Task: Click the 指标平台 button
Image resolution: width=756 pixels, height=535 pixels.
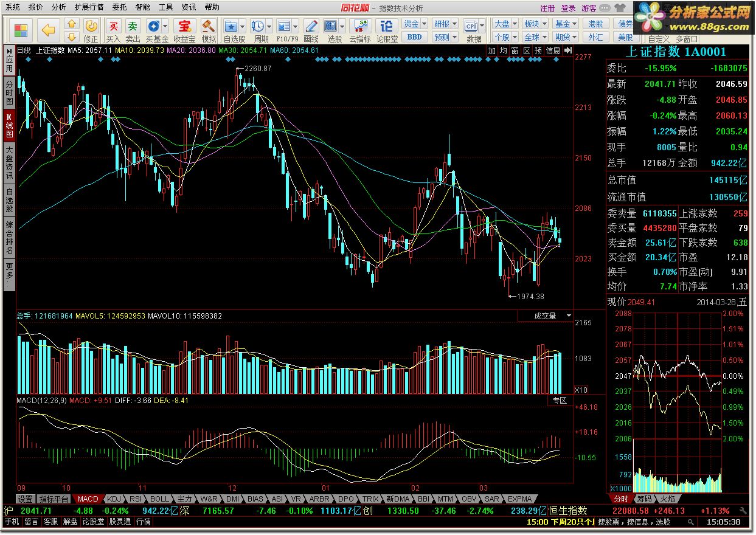Action: click(x=54, y=499)
